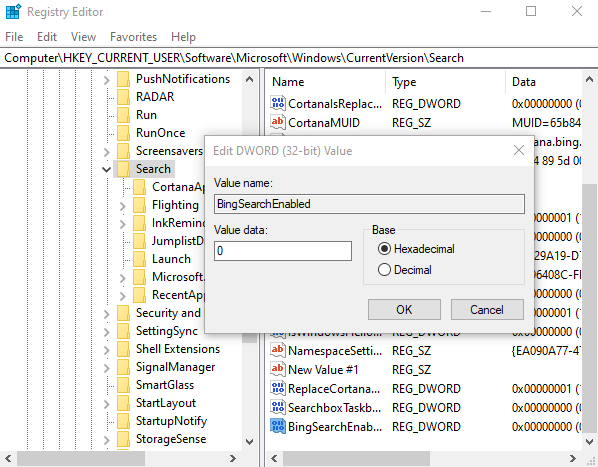Screen dimensions: 598x467
Task: Select the StartupNotify folder icon
Action: point(123,421)
